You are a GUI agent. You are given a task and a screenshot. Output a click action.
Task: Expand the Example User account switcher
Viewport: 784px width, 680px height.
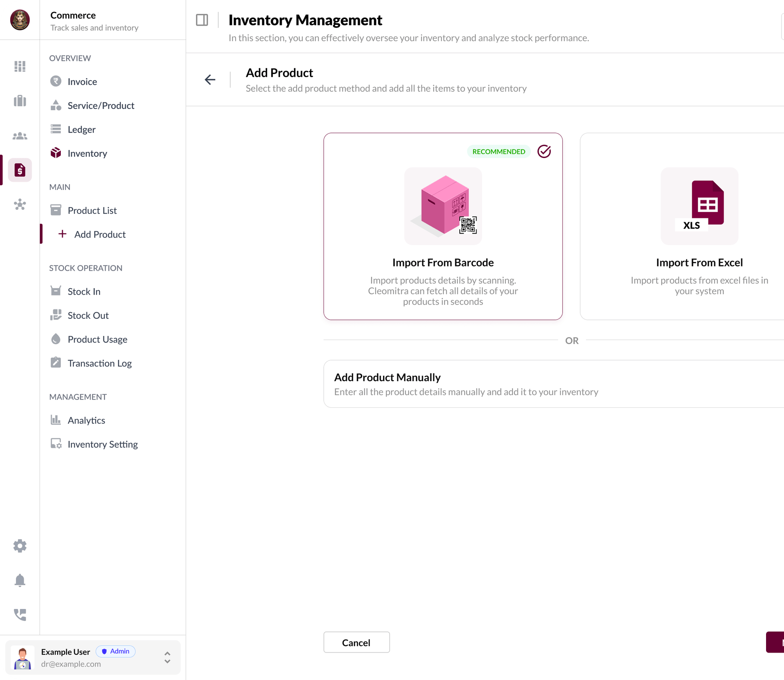[x=167, y=658]
